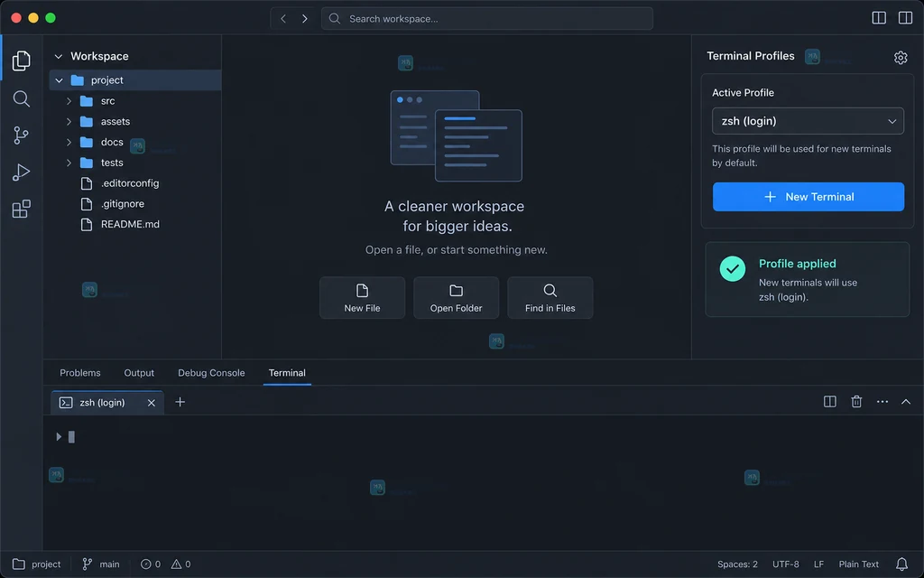This screenshot has height=578, width=924.
Task: Collapse the project folder chevron
Action: click(x=59, y=80)
